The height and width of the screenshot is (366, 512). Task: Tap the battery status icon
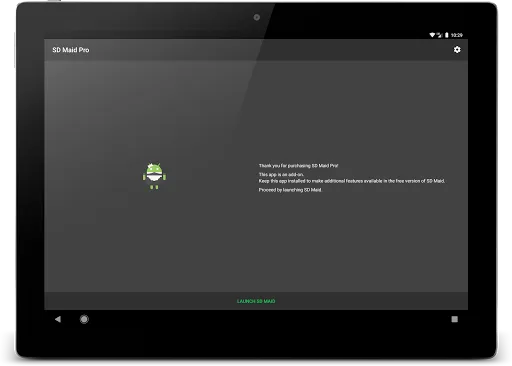click(447, 35)
